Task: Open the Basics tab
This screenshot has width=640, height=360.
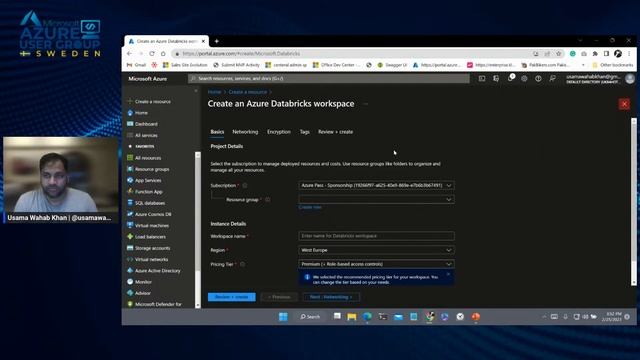Action: 217,132
